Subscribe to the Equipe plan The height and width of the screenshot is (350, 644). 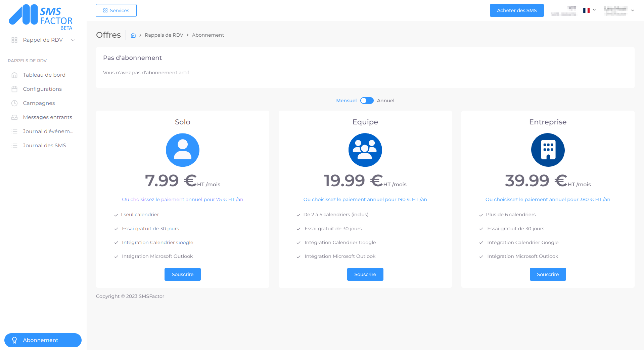point(365,274)
